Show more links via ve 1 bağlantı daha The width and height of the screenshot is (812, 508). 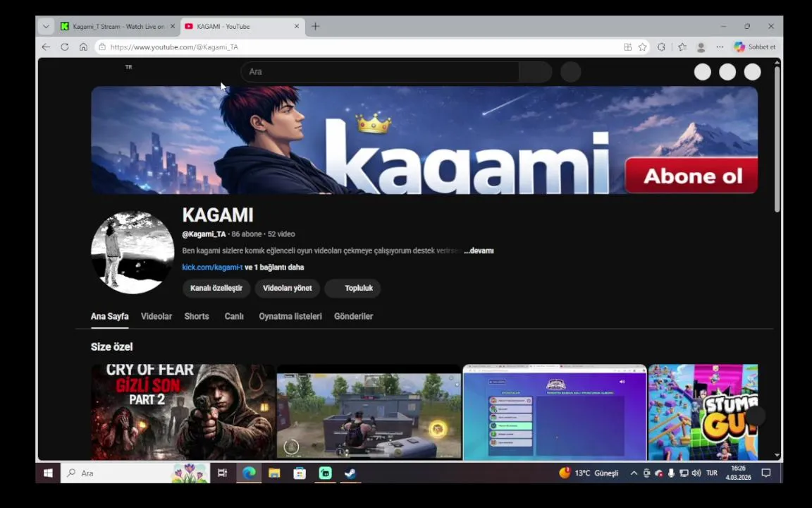(274, 267)
